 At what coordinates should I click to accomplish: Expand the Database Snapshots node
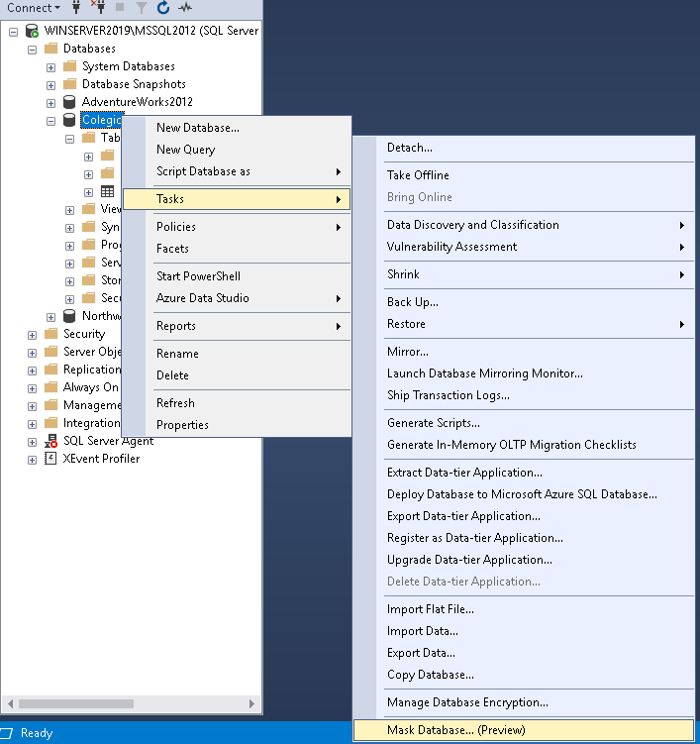pos(50,85)
